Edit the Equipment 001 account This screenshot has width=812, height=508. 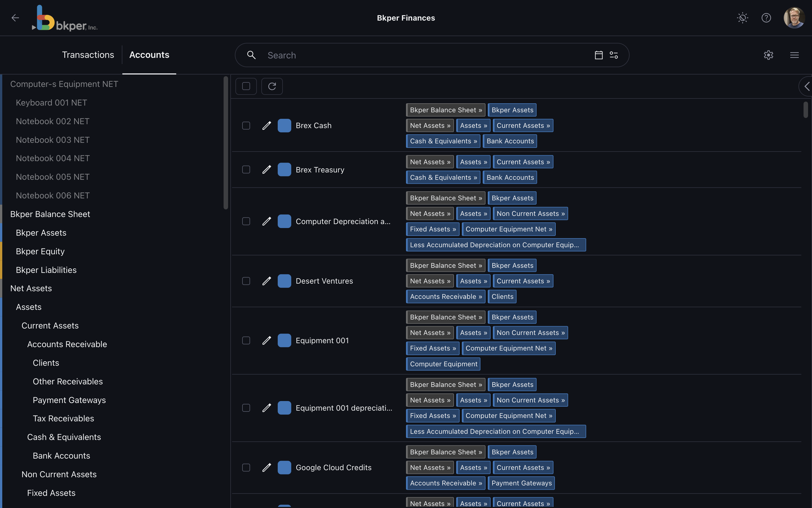pos(266,341)
